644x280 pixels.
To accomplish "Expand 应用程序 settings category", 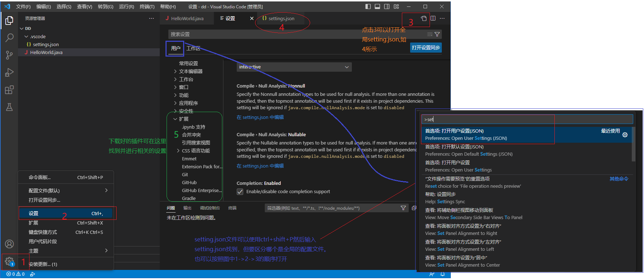I will click(175, 103).
